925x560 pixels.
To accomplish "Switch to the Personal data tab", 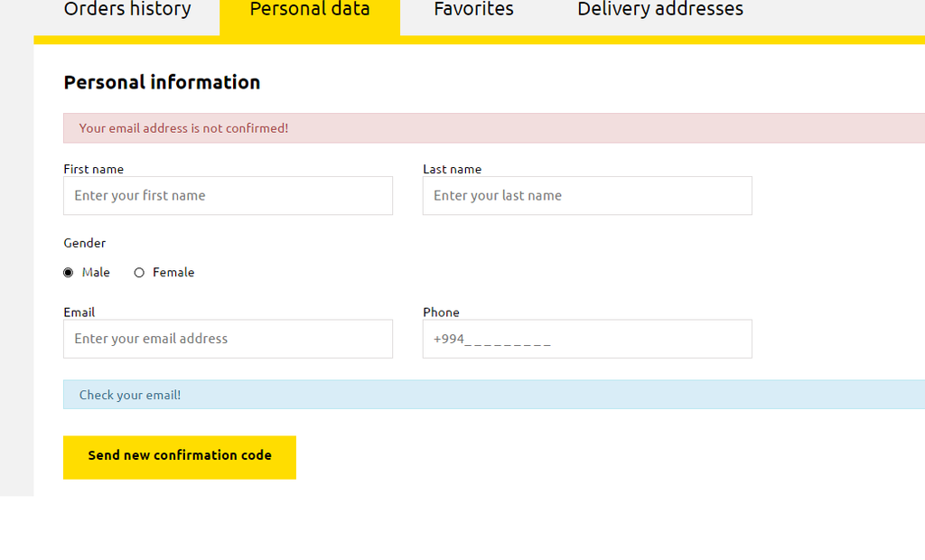I will (x=310, y=10).
